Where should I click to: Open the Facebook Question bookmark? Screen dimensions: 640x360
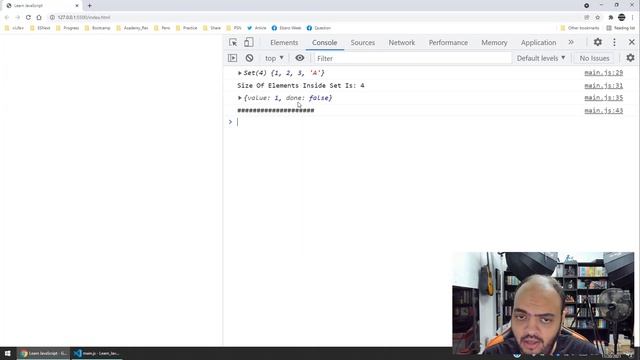point(319,28)
